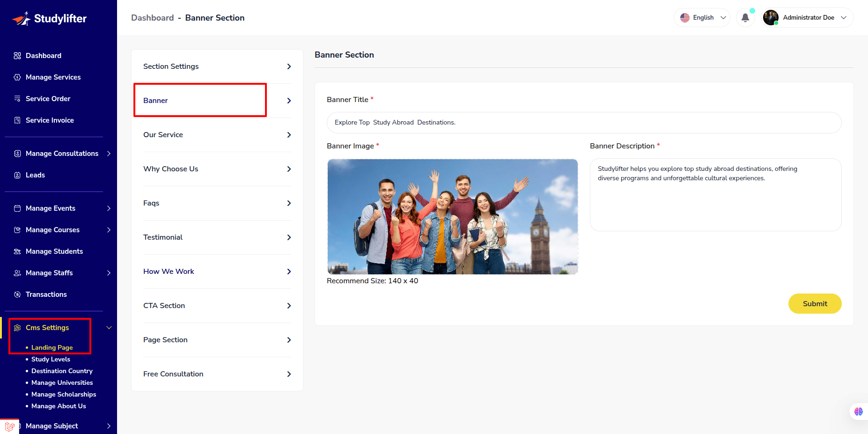
Task: Expand Manage Staffs submenu arrow
Action: (109, 273)
